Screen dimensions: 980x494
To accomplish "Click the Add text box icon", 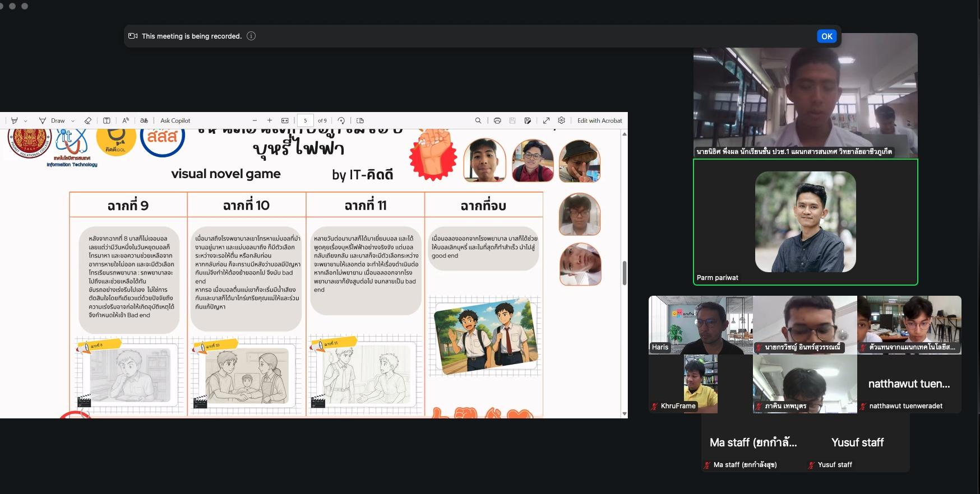I will pyautogui.click(x=107, y=120).
